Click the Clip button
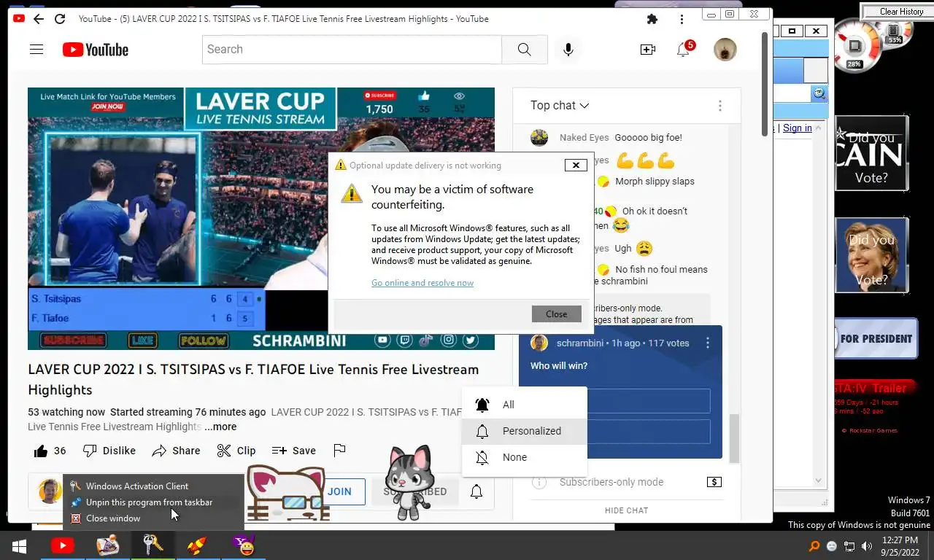Viewport: 934px width, 560px height. coord(236,451)
